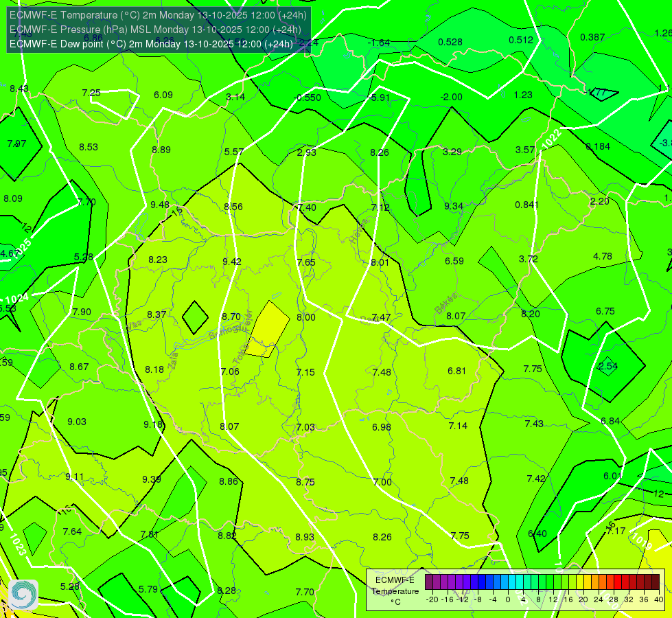Click the dew point value 6.01

612,476
